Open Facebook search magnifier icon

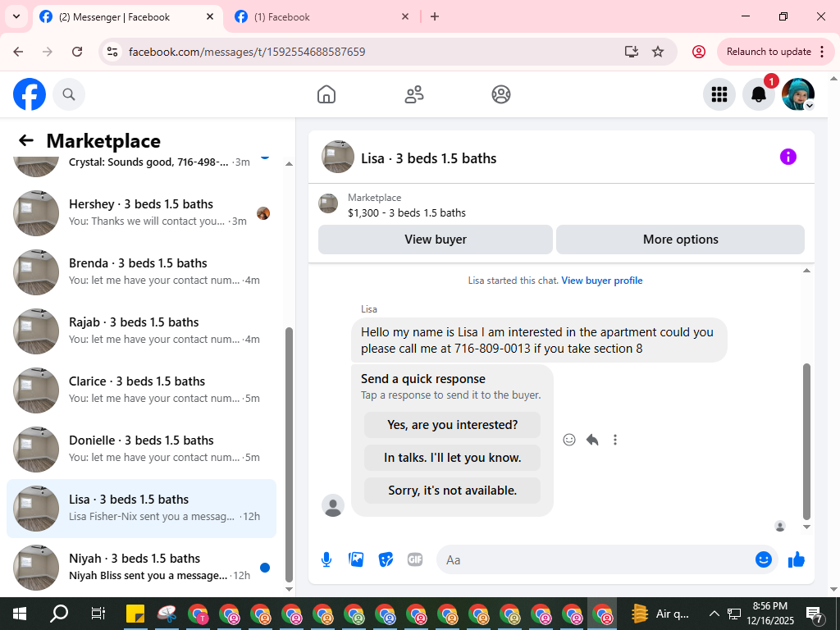tap(69, 94)
